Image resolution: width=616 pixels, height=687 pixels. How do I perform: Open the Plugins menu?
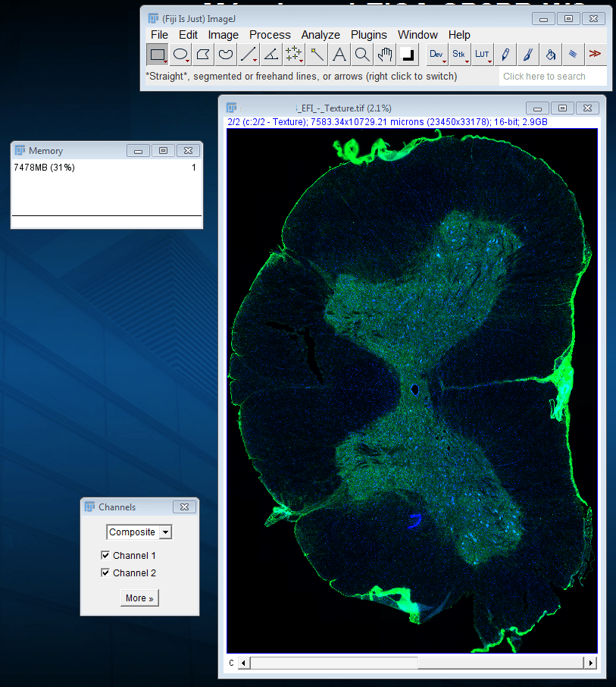point(368,35)
